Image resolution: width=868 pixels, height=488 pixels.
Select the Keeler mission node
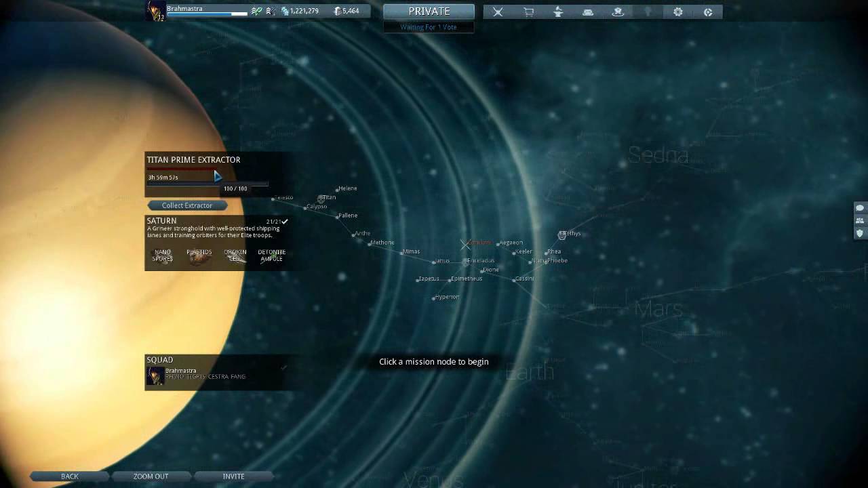pos(515,252)
